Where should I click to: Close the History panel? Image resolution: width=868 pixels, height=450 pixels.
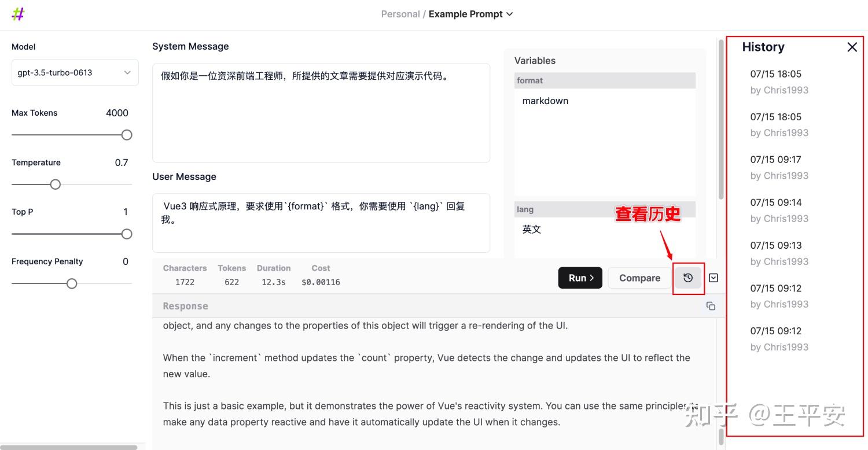[852, 47]
